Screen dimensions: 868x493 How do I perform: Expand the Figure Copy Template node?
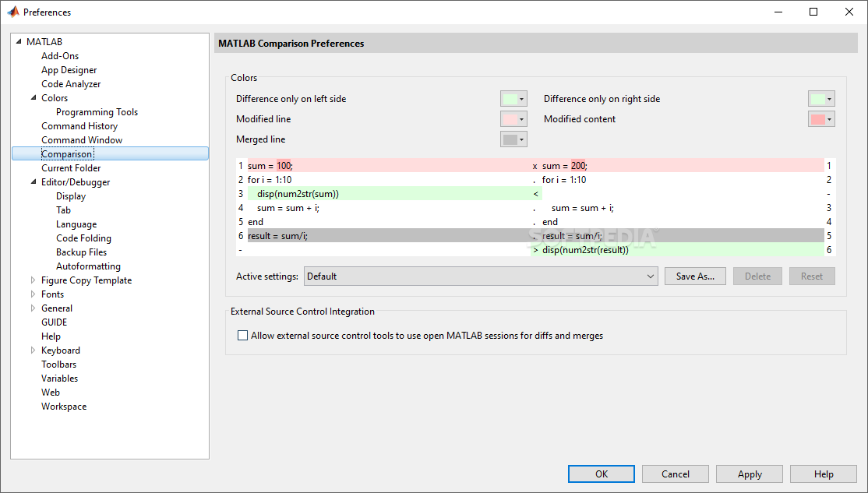(x=34, y=280)
